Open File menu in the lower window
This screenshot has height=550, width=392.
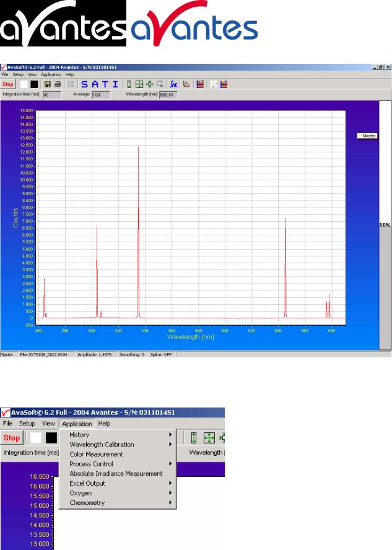pos(7,424)
